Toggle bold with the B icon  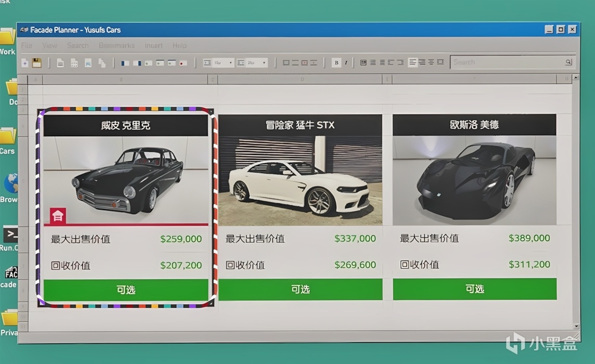pyautogui.click(x=336, y=62)
